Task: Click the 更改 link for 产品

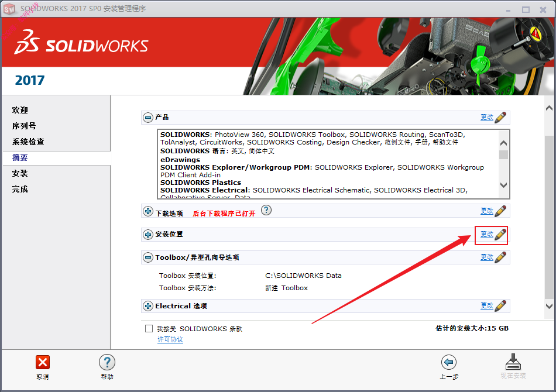Action: [x=487, y=118]
